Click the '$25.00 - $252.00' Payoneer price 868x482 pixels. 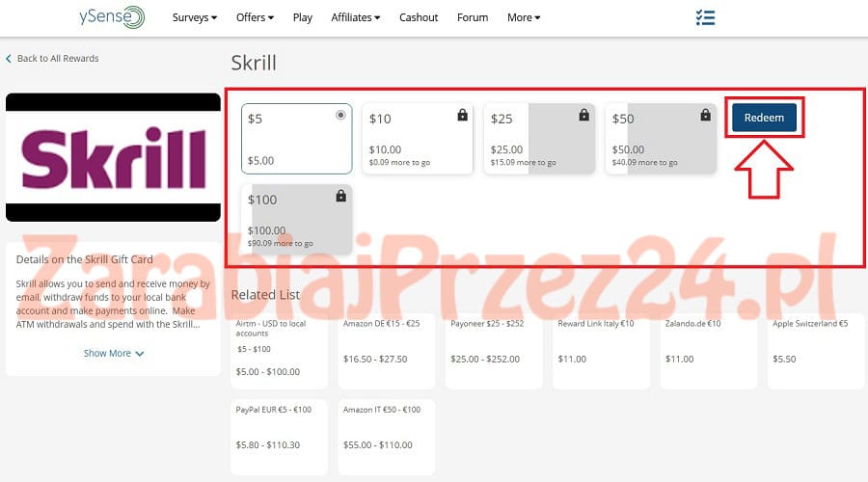point(485,360)
